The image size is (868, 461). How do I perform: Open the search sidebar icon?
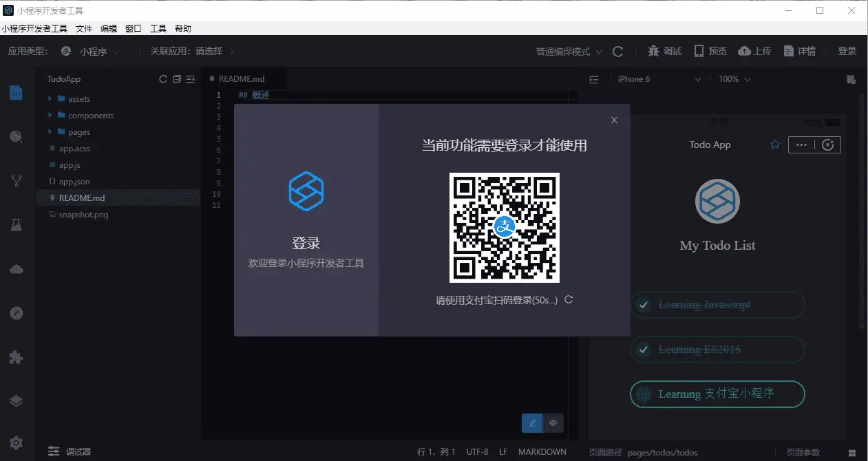tap(17, 136)
